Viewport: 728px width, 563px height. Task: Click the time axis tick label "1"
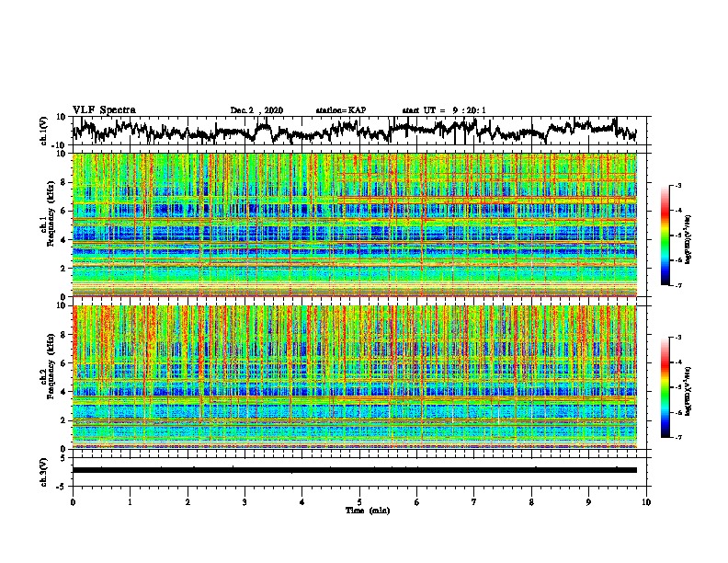click(130, 502)
